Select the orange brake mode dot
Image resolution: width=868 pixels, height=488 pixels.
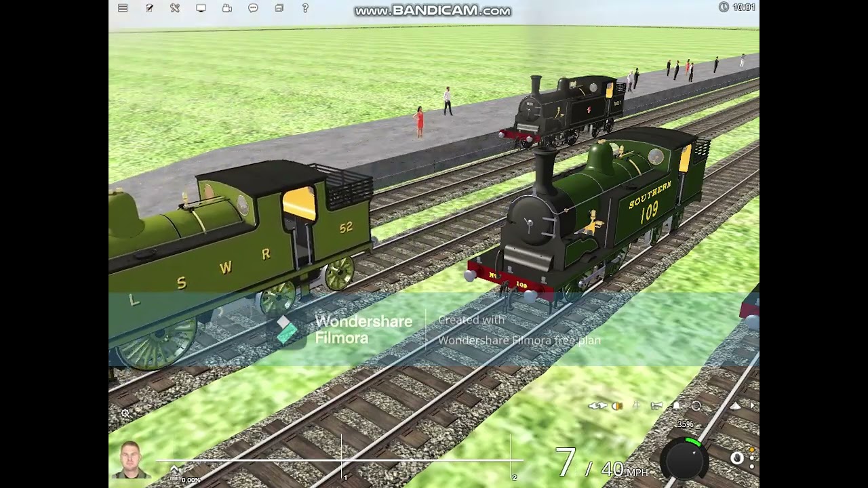[752, 450]
